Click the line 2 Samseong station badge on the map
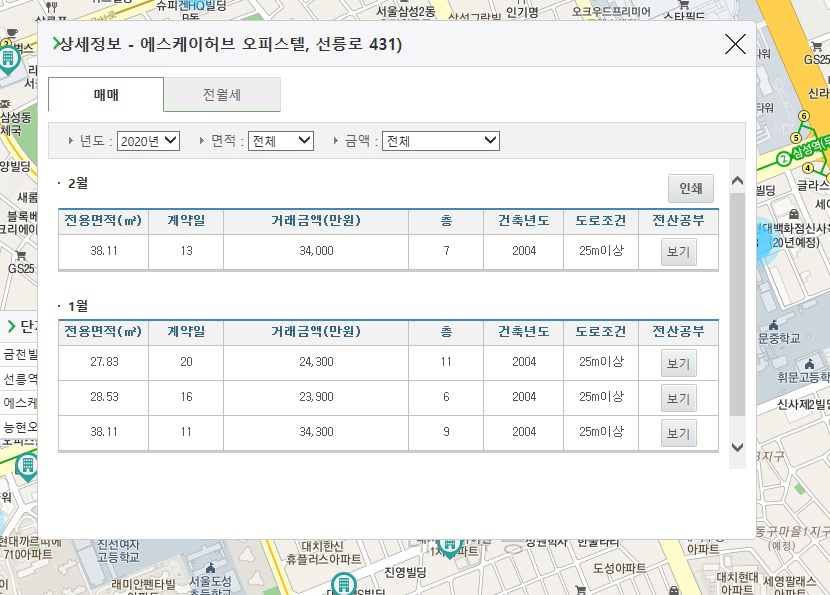Screen dimensions: 830x595 tap(783, 156)
